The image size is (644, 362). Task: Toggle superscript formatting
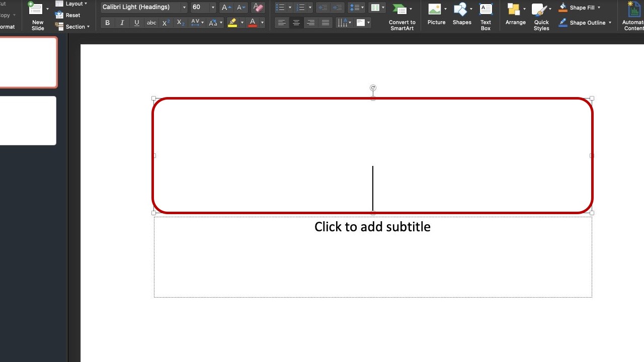pyautogui.click(x=166, y=23)
